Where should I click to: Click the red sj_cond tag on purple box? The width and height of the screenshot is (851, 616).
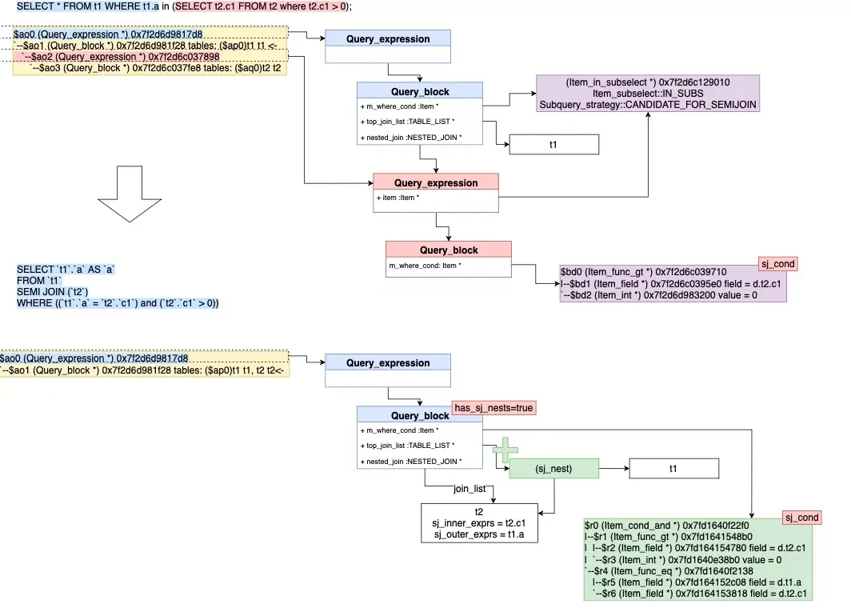pos(777,264)
